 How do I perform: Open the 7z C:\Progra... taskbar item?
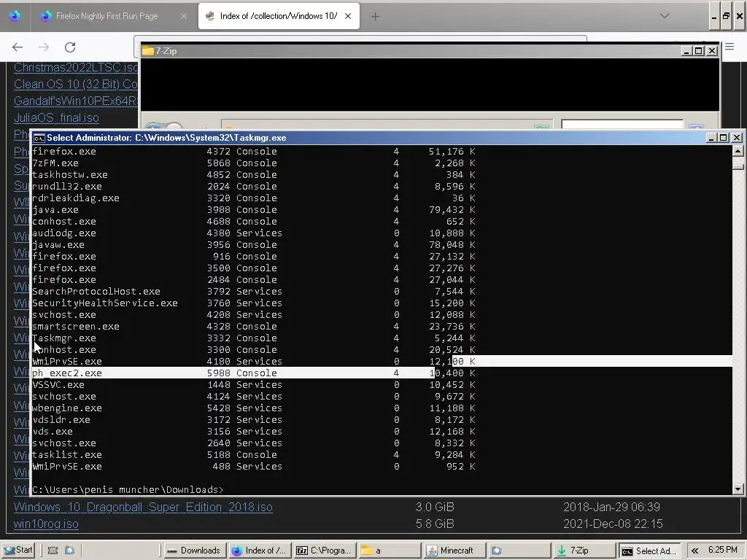324,551
